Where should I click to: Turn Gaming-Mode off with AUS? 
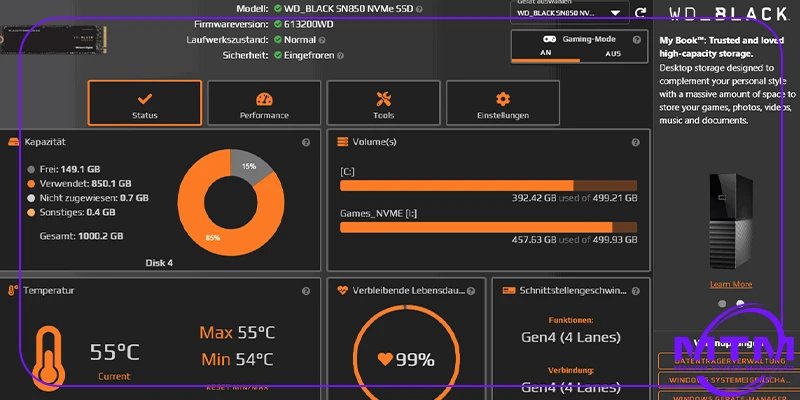point(613,53)
